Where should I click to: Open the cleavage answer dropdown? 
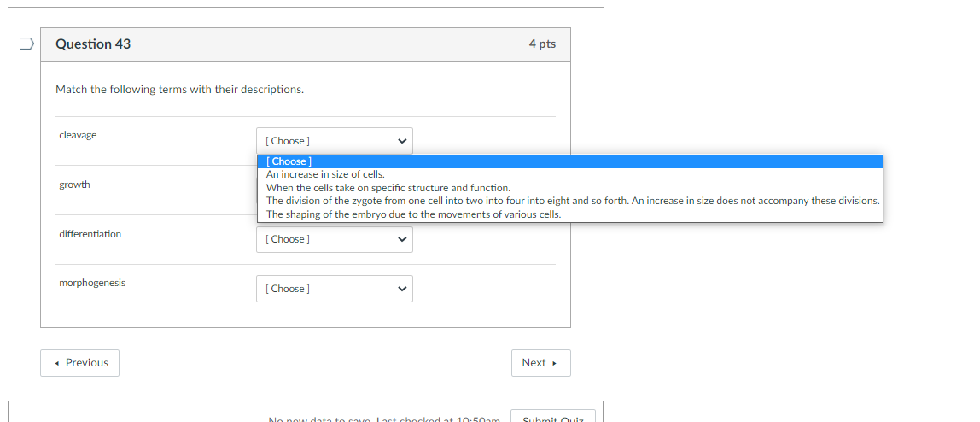[335, 141]
